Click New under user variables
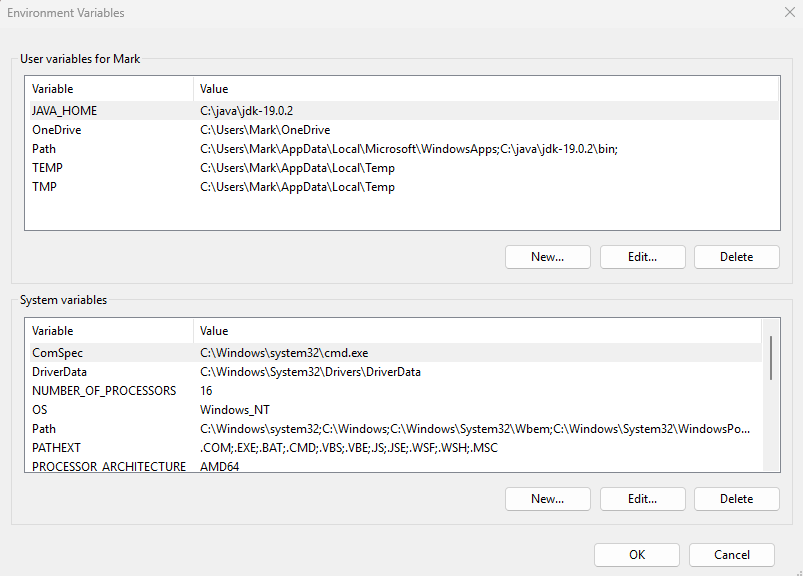803x576 pixels. point(547,257)
